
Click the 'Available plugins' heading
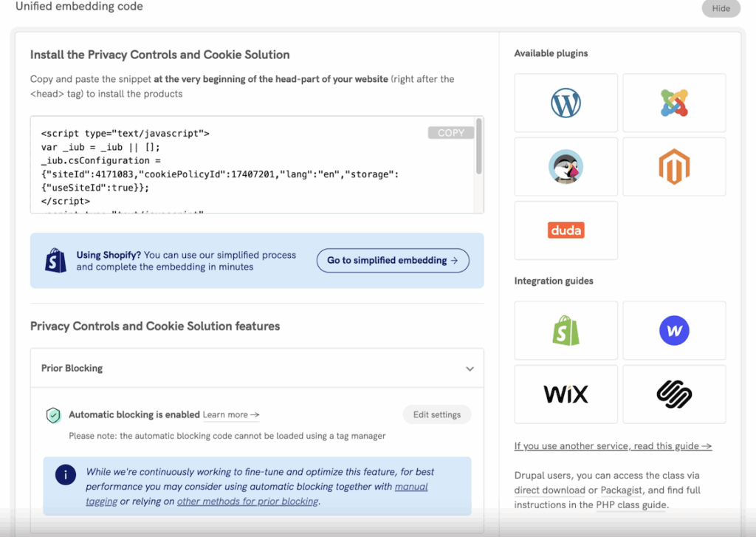tap(551, 53)
